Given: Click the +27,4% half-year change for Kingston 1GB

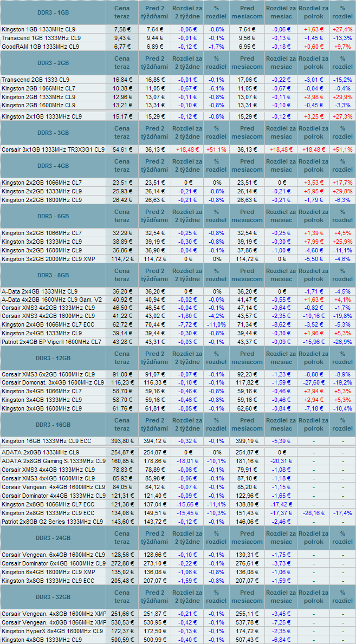Looking at the screenshot, I should (x=343, y=30).
